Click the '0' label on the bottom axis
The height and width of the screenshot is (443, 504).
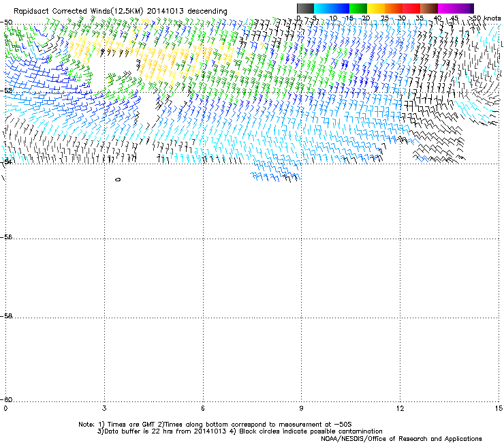(5, 408)
